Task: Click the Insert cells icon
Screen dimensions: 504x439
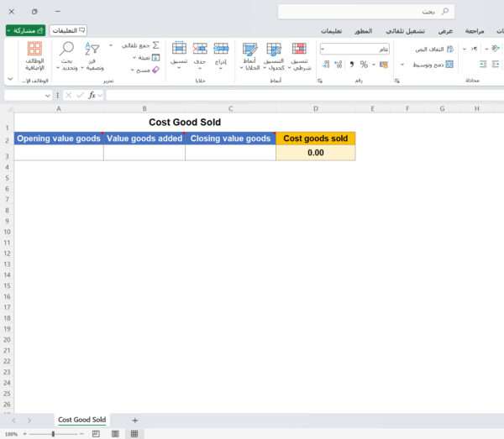Action: tap(221, 49)
